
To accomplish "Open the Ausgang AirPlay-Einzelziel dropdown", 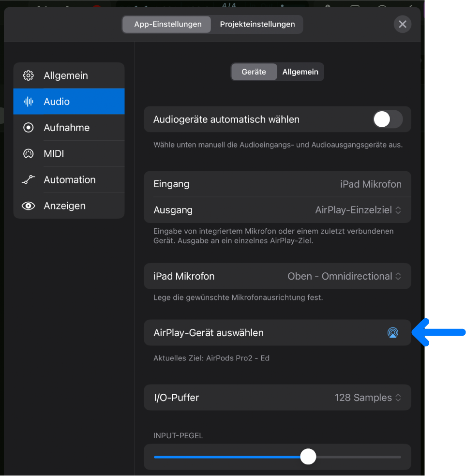I will tap(358, 210).
